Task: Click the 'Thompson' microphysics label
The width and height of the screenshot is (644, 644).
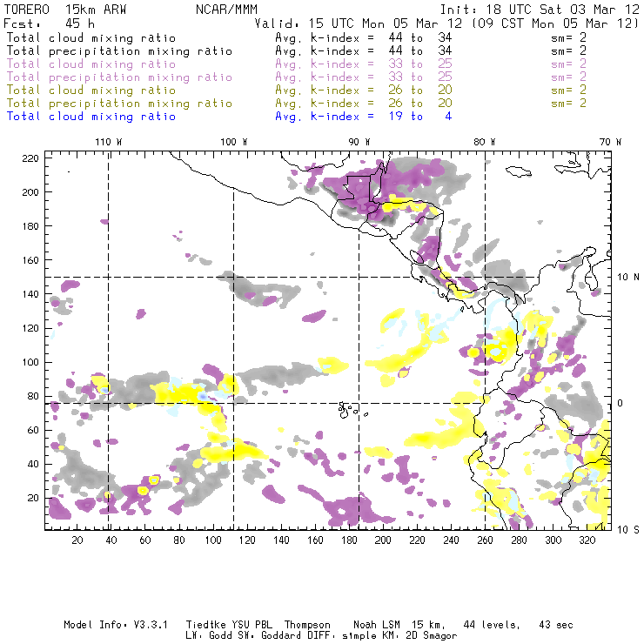Action: [307, 626]
